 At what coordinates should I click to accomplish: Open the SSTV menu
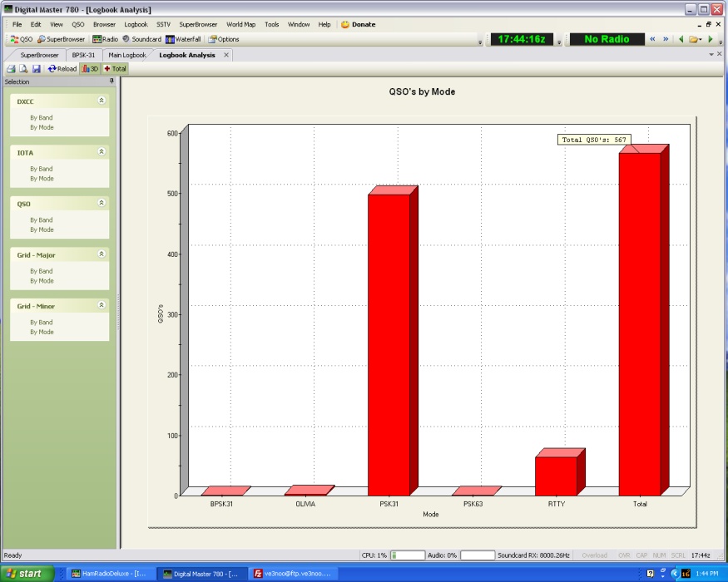(163, 25)
